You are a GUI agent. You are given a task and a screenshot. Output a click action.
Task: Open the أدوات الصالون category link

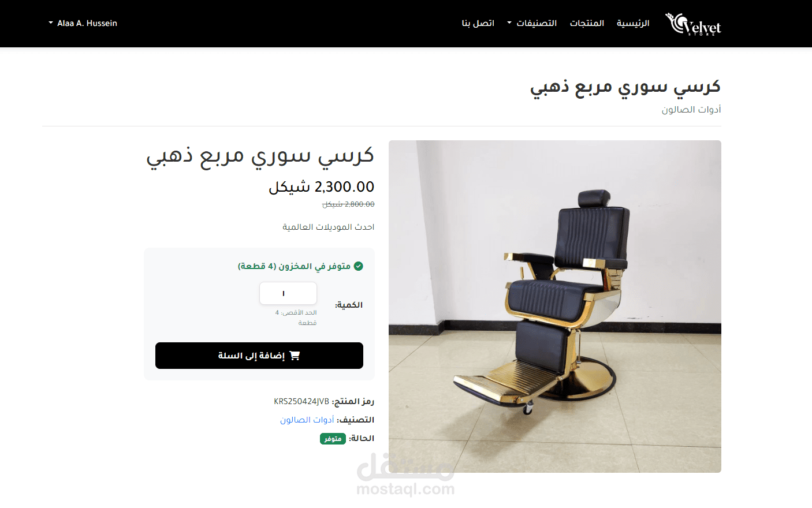[307, 420]
